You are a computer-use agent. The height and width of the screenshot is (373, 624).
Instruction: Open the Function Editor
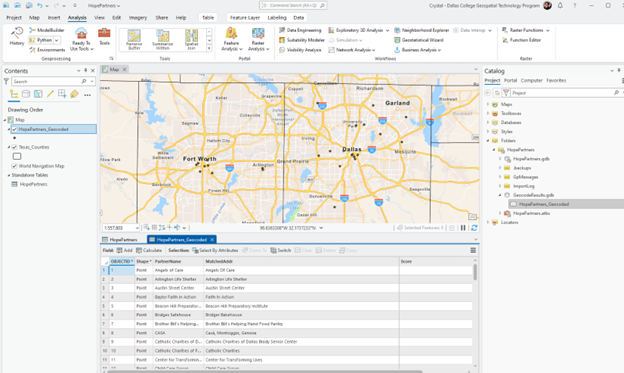(x=521, y=40)
